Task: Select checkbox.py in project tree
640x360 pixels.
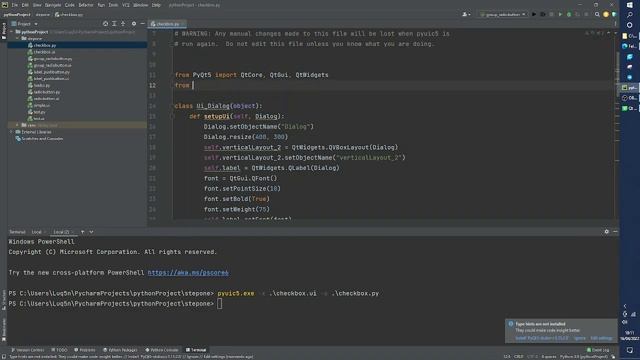Action: point(45,45)
